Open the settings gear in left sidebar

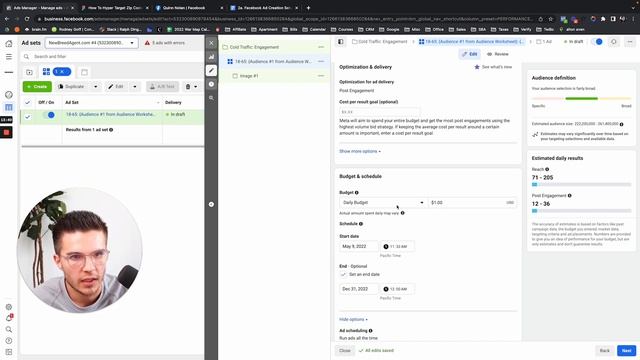(9, 307)
